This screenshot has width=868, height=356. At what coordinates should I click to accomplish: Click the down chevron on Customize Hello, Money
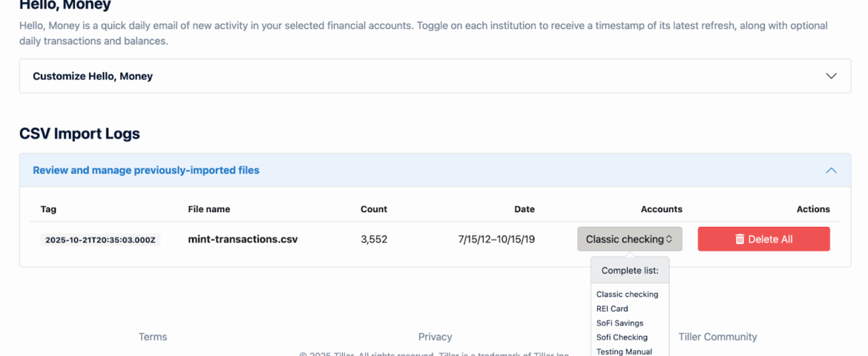832,76
